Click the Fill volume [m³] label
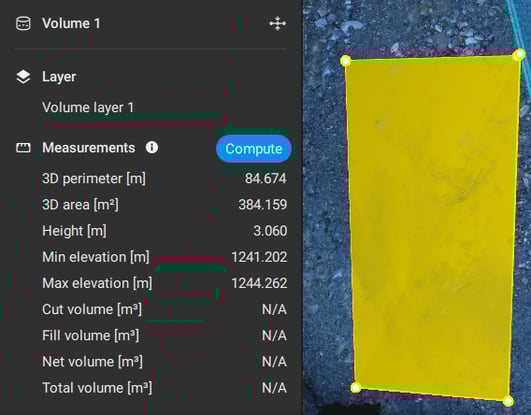 coord(90,335)
